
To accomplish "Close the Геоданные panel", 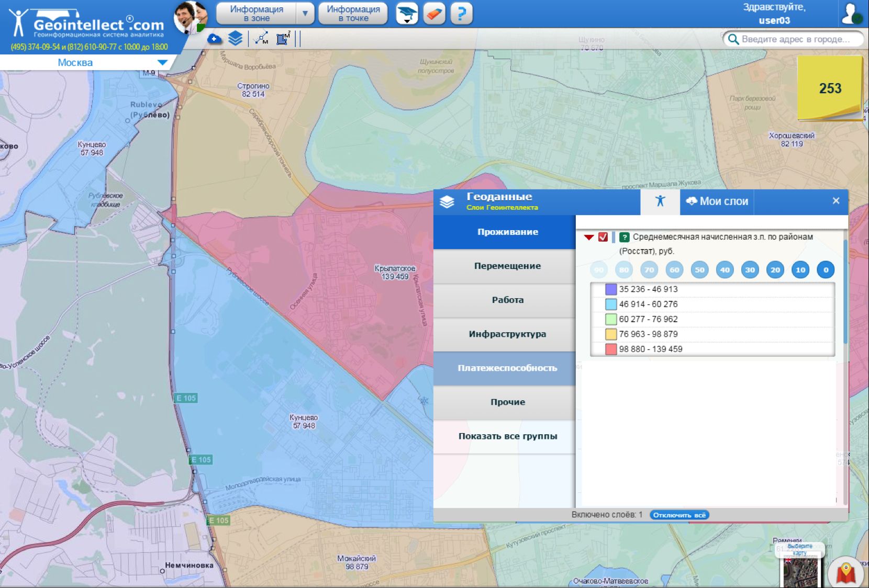I will click(836, 201).
